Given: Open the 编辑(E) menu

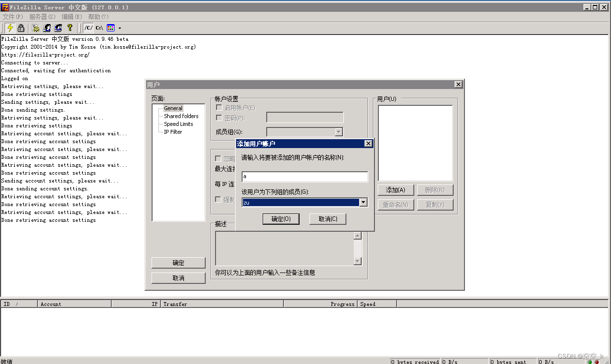Looking at the screenshot, I should point(72,17).
